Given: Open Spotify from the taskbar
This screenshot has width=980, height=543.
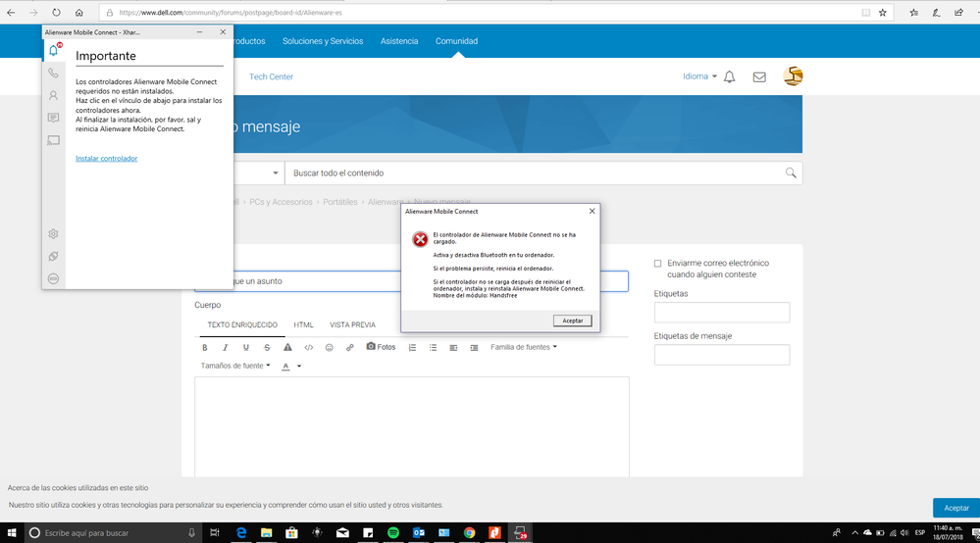Looking at the screenshot, I should click(393, 532).
